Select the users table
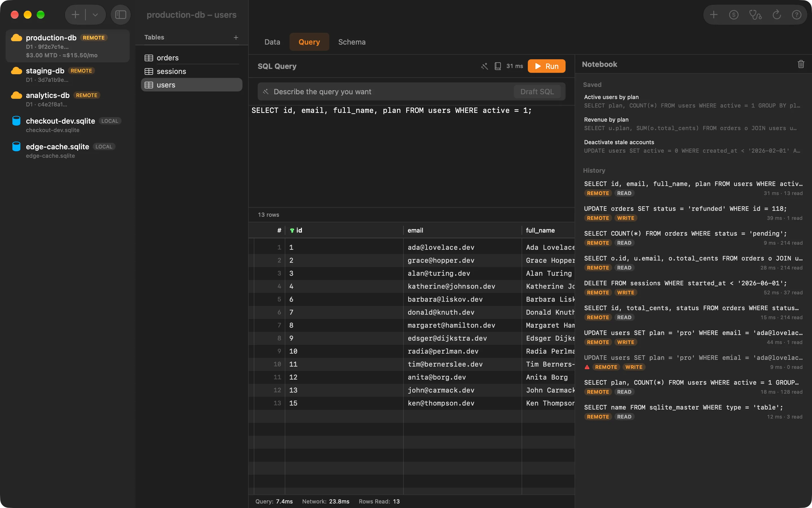812x508 pixels. (x=192, y=85)
